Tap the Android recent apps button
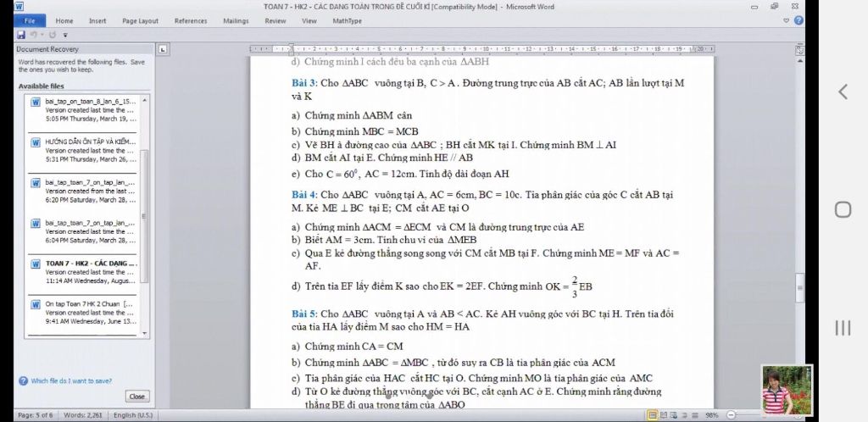Screen dimensions: 868x422 pyautogui.click(x=843, y=328)
